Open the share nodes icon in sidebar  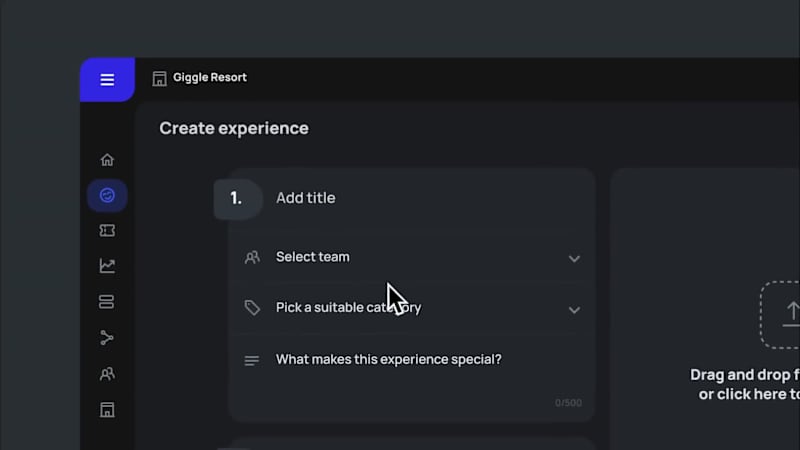(x=107, y=338)
